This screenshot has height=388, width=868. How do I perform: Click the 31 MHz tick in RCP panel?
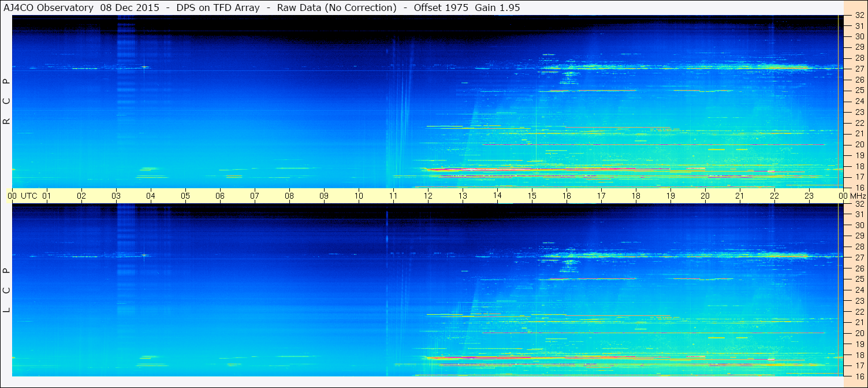pos(859,26)
